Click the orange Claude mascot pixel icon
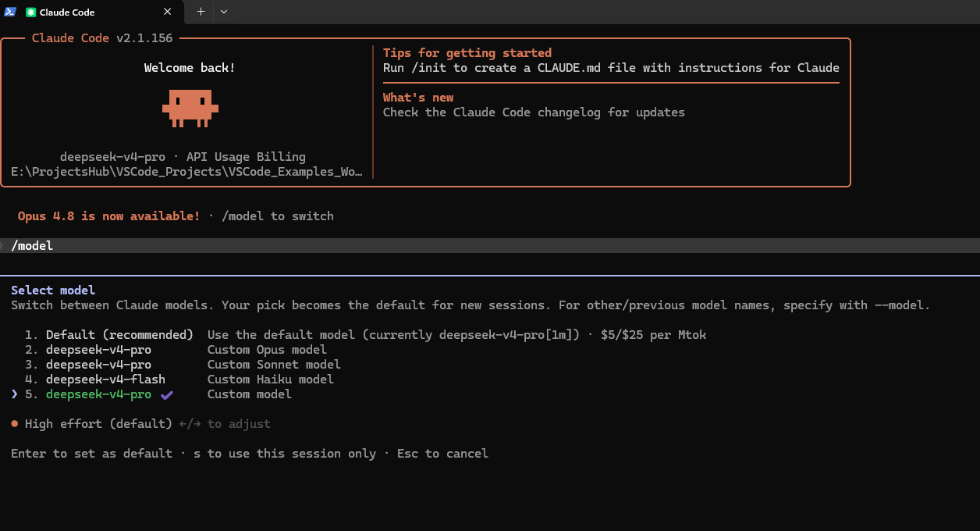 tap(190, 108)
